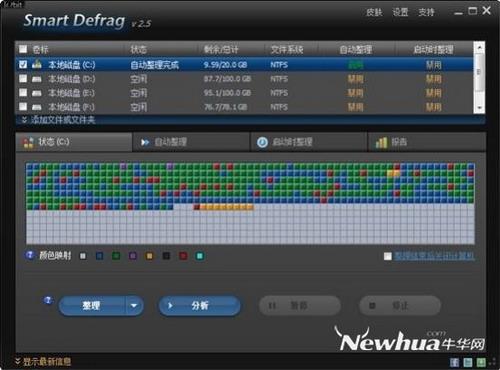Switch to the 状态 (C:) tab

click(74, 142)
